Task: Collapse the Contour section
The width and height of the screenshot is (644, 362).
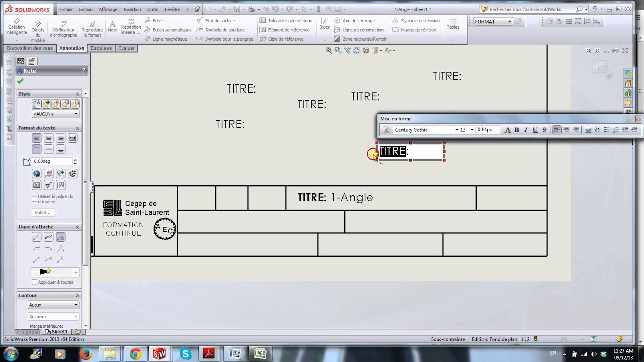Action: click(x=77, y=296)
